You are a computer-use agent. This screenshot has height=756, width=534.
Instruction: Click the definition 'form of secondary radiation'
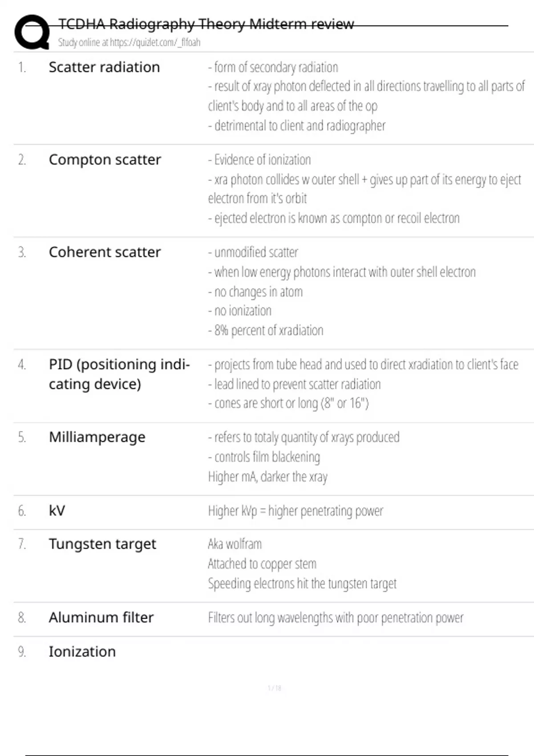pos(273,67)
